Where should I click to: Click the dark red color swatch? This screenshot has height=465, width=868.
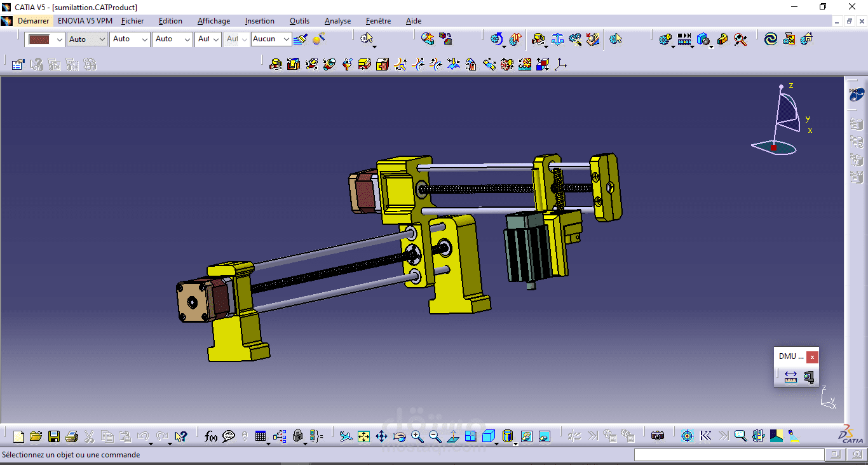pyautogui.click(x=39, y=39)
